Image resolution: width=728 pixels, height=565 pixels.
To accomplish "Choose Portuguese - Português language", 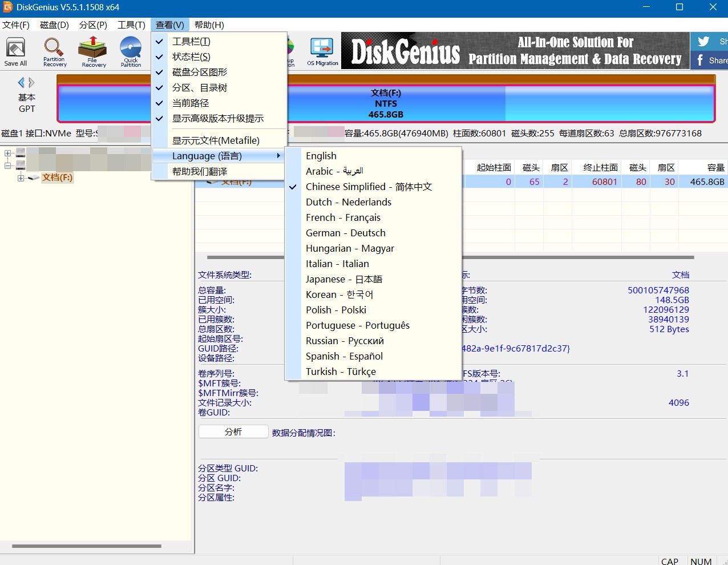I will [373, 325].
